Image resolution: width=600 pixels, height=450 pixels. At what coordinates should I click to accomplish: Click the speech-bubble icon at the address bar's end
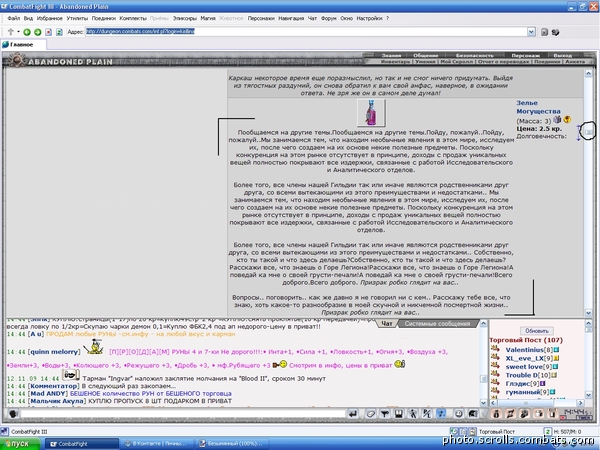pos(555,32)
